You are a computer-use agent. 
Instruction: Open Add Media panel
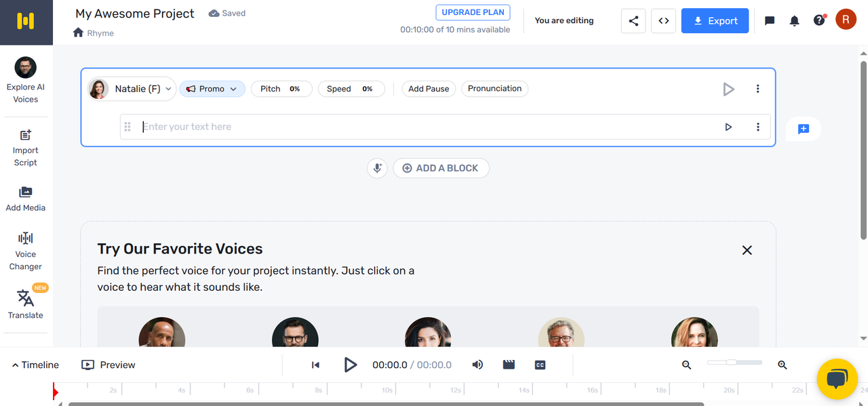[x=26, y=199]
